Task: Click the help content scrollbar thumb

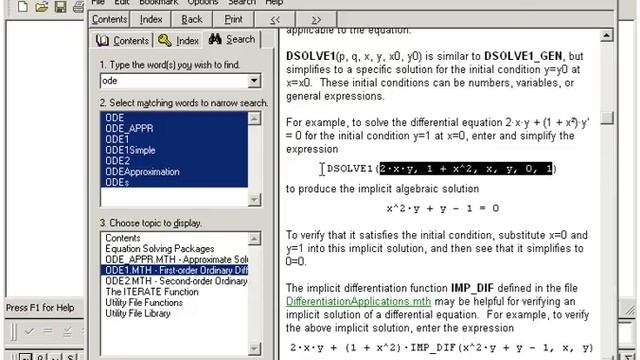Action: coord(607,118)
